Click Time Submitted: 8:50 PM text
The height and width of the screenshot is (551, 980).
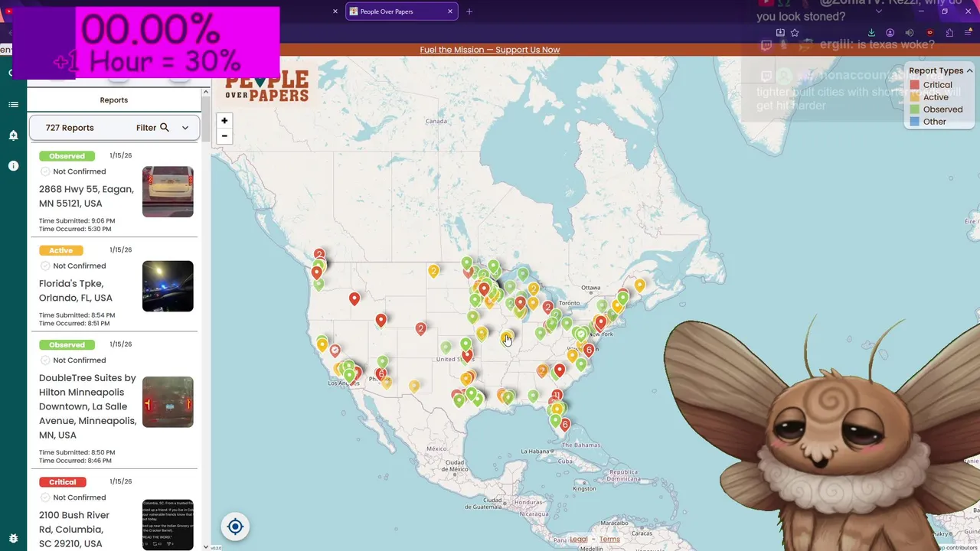coord(77,452)
